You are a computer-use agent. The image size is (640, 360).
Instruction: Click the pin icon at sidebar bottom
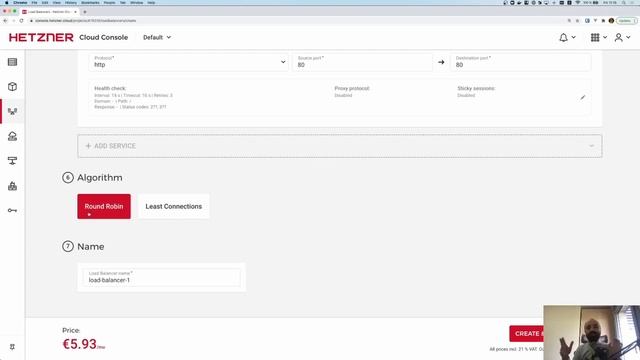(12, 347)
